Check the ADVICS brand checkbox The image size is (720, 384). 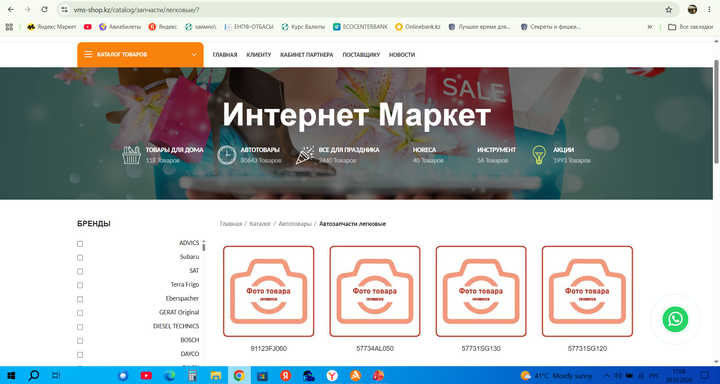80,244
